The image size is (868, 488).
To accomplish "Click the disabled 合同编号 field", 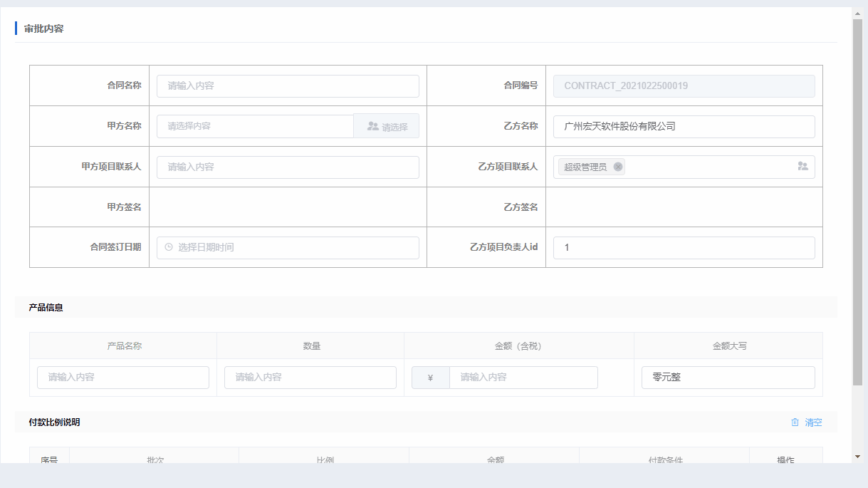I will tap(684, 85).
